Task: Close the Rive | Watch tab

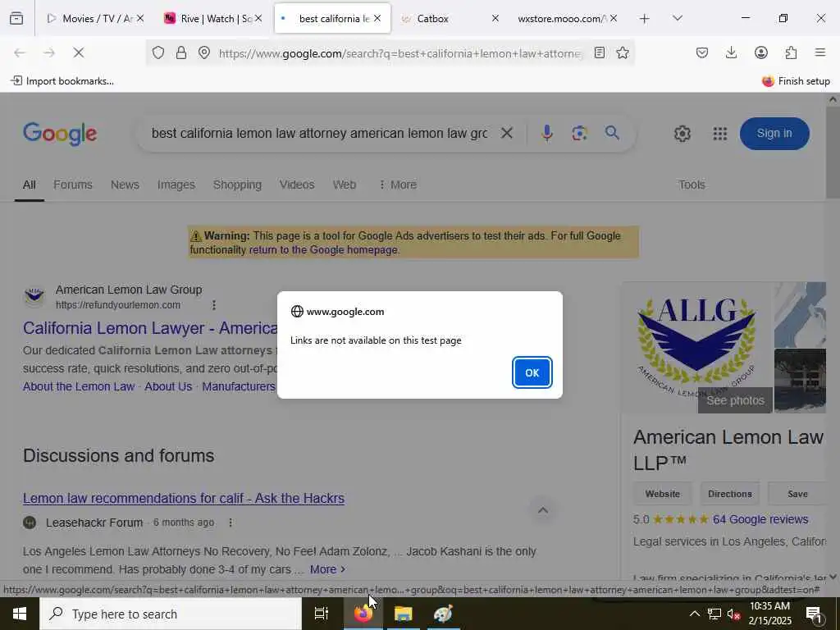Action: click(x=258, y=18)
